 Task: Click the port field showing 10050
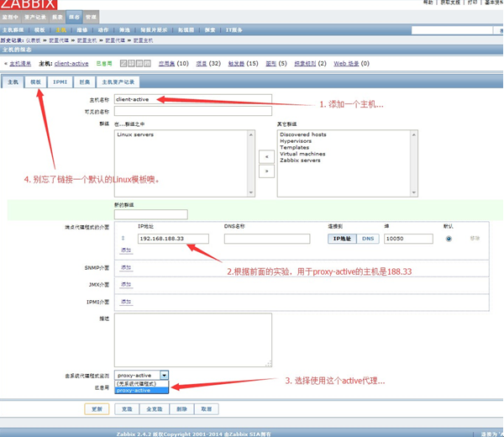pyautogui.click(x=408, y=239)
